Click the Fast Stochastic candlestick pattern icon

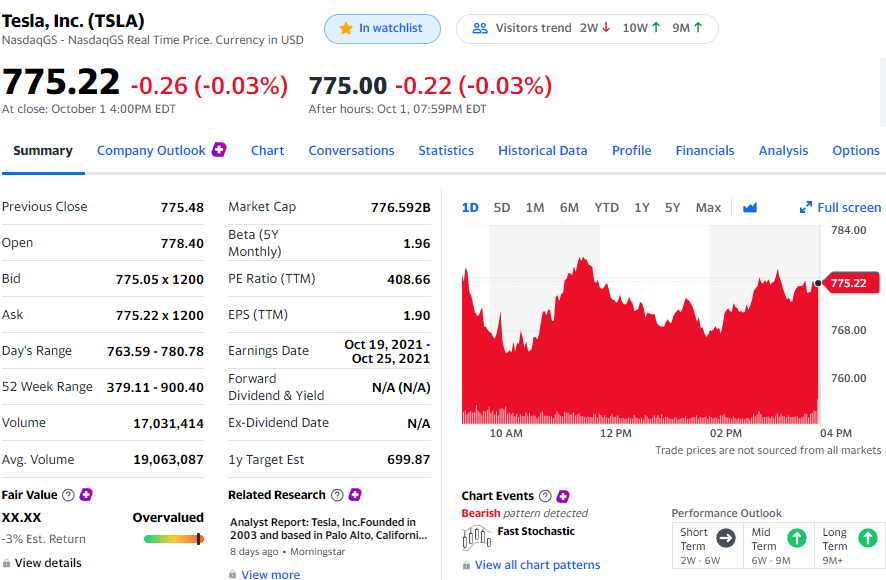(476, 538)
